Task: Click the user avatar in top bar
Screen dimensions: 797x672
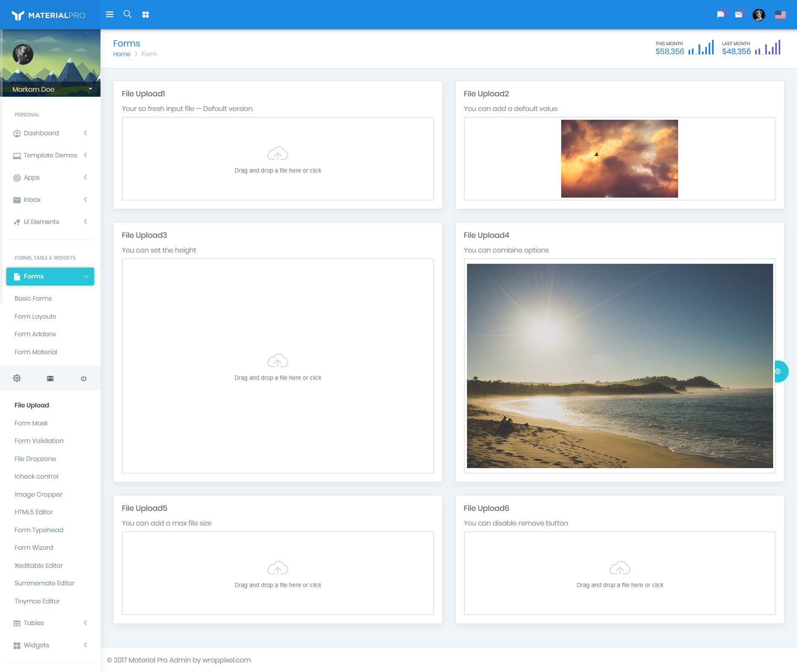Action: (x=759, y=15)
